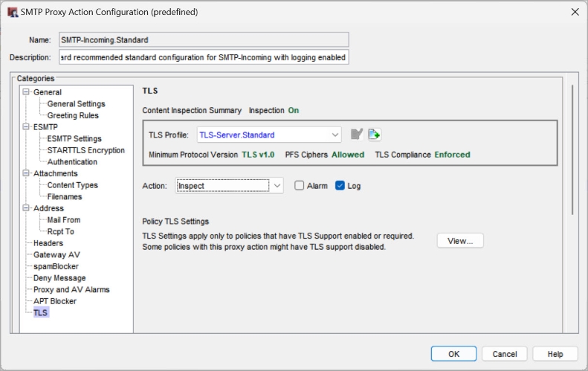This screenshot has height=371, width=588.
Task: Collapse the ESMTP tree node
Action: pos(26,127)
